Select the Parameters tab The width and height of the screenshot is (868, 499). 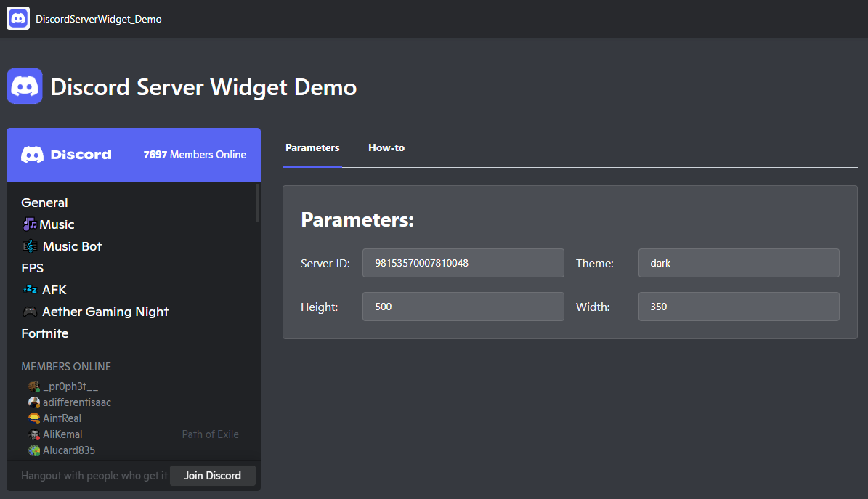[x=312, y=147]
